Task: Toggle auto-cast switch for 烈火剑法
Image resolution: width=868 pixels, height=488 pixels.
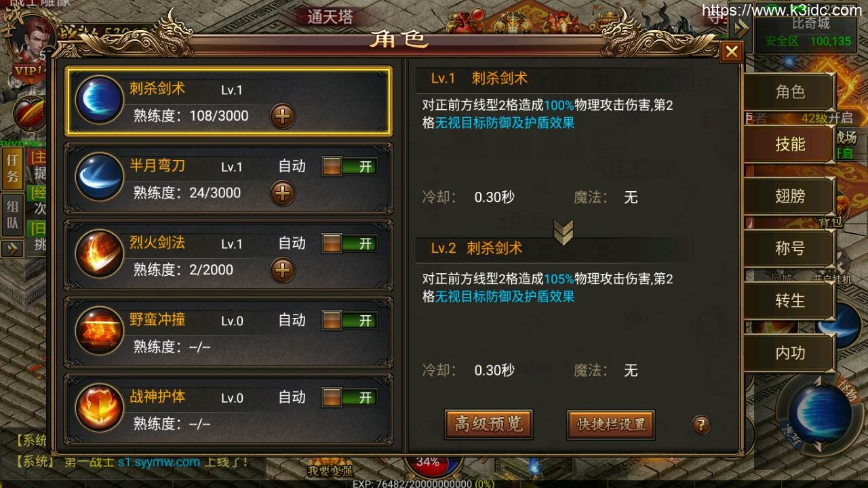Action: point(349,243)
